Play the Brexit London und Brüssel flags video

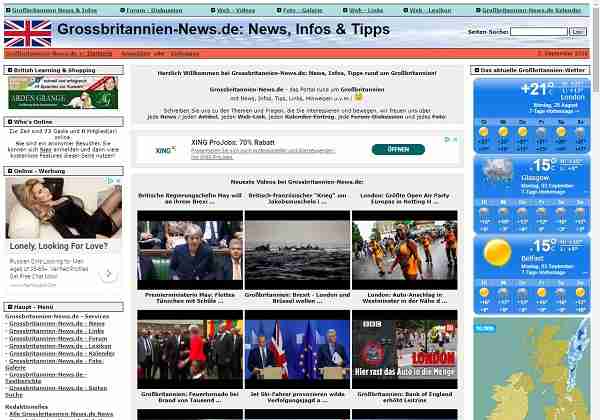click(x=297, y=349)
